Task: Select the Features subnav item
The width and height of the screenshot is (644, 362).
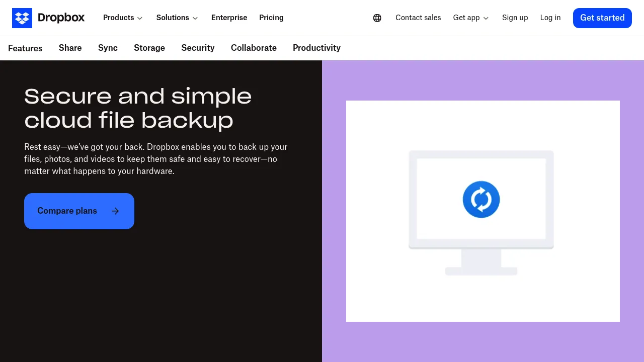Action: pyautogui.click(x=25, y=48)
